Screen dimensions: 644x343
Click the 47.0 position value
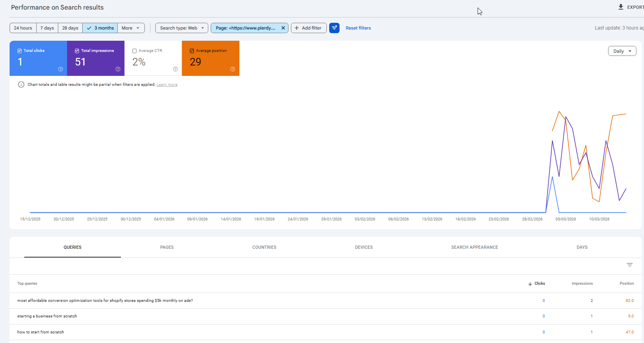(630, 332)
